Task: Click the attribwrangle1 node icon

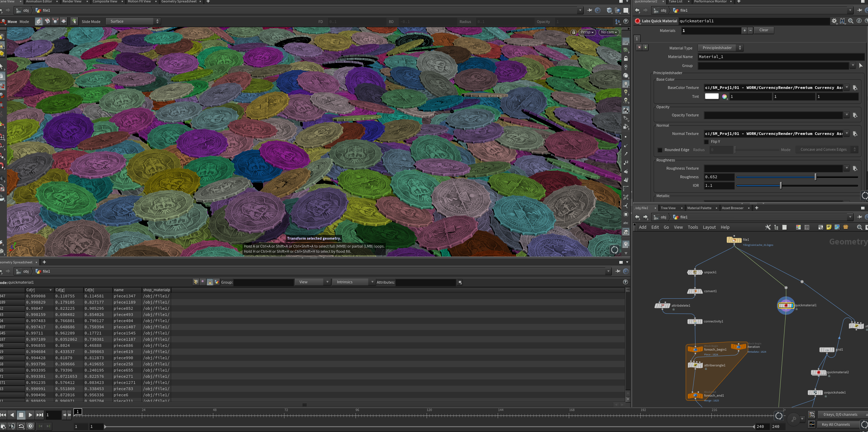Action: (695, 365)
